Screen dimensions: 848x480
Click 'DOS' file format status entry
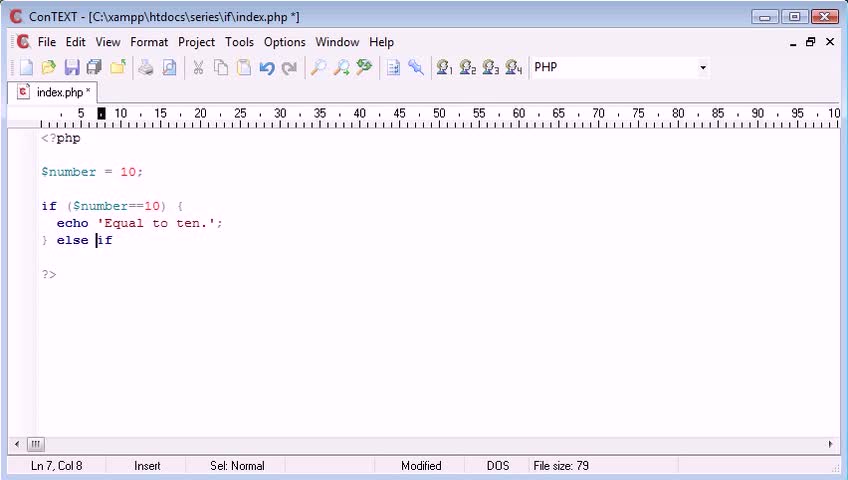tap(498, 466)
